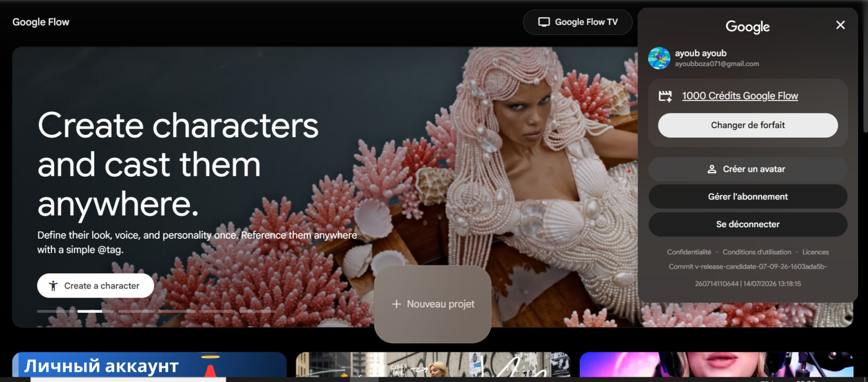Viewport: 868px width, 382px height.
Task: Click the ayoubboza071@gmail.com address
Action: 716,64
